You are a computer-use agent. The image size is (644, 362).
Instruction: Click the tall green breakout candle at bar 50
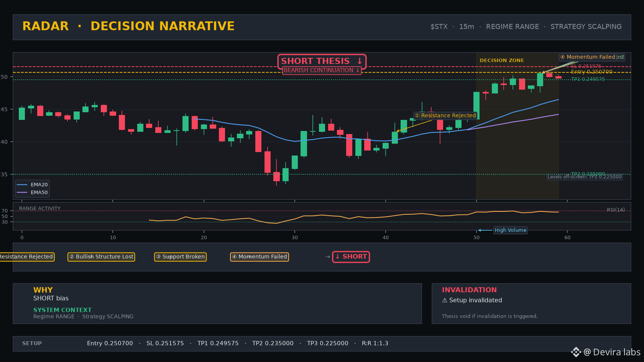pyautogui.click(x=476, y=106)
